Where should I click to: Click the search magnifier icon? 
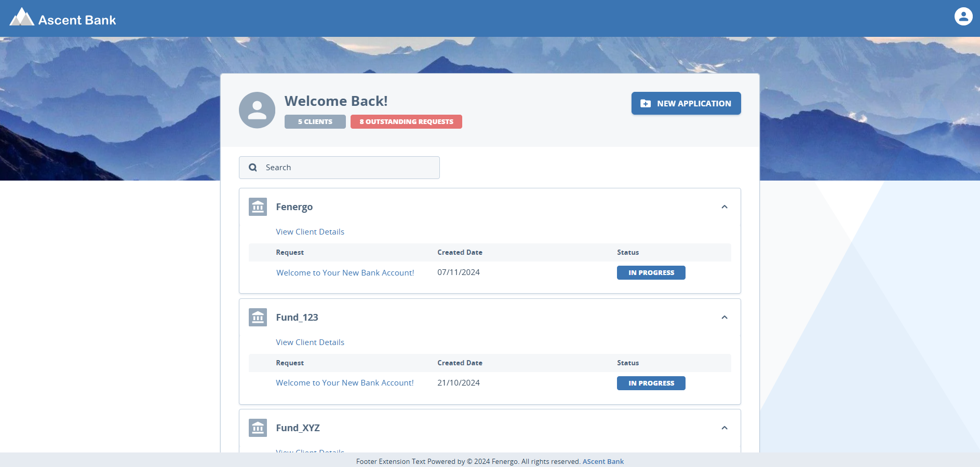[x=252, y=167]
